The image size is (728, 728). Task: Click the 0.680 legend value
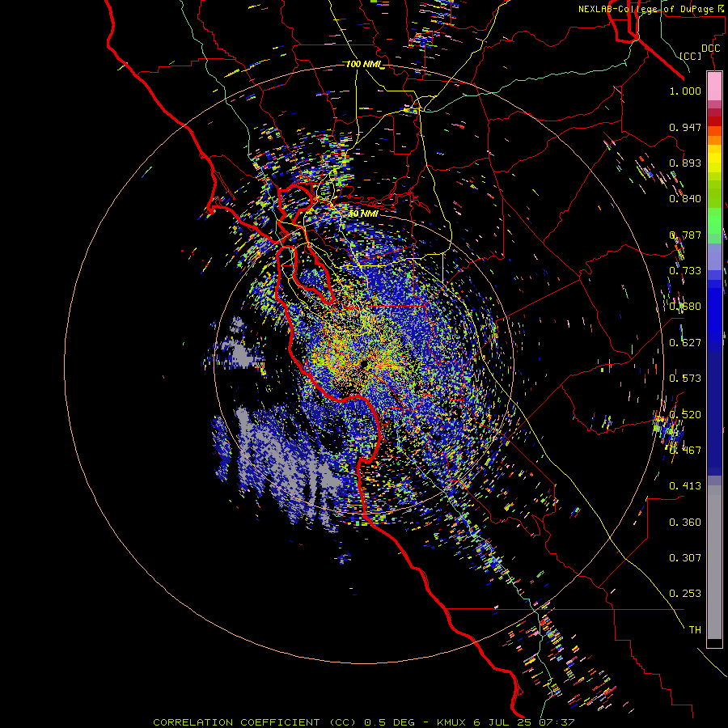click(x=685, y=307)
